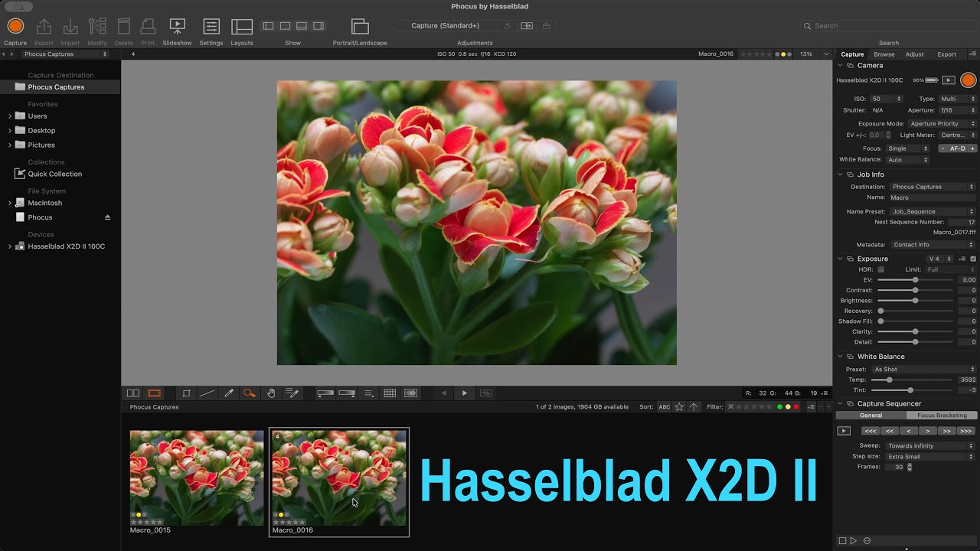980x551 pixels.
Task: Click the Delete trash icon
Action: click(123, 26)
